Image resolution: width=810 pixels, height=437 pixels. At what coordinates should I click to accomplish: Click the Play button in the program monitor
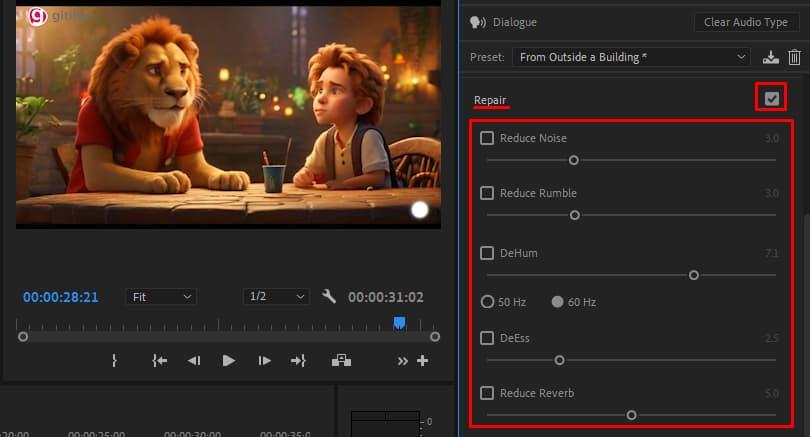[x=229, y=361]
